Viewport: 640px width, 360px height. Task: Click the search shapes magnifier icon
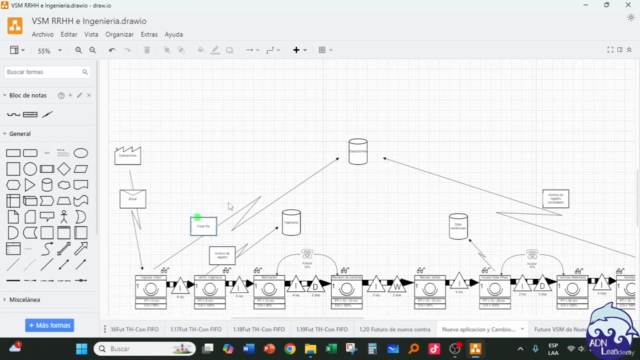point(85,72)
